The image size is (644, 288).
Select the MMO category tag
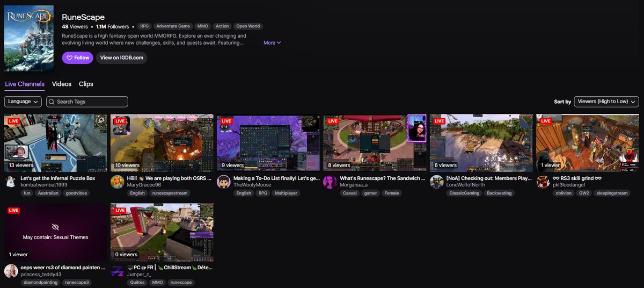[x=203, y=26]
